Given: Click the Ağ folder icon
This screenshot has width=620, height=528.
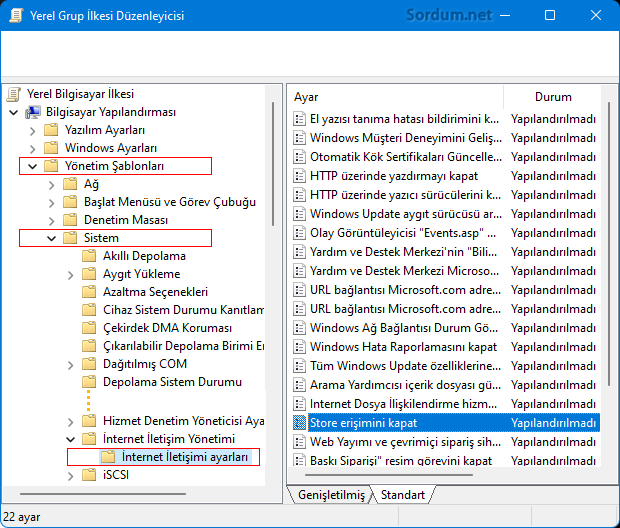Looking at the screenshot, I should point(70,184).
